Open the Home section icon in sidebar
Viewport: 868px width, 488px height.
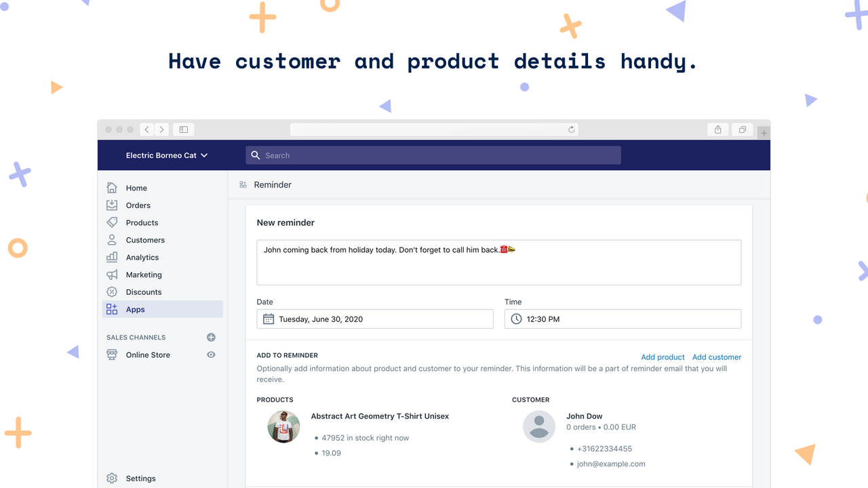coord(111,188)
